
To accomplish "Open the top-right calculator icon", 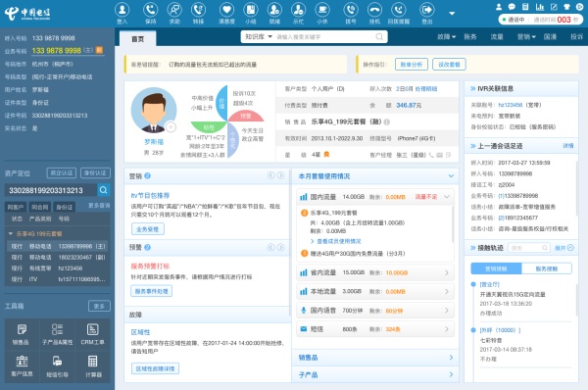I will click(x=525, y=7).
